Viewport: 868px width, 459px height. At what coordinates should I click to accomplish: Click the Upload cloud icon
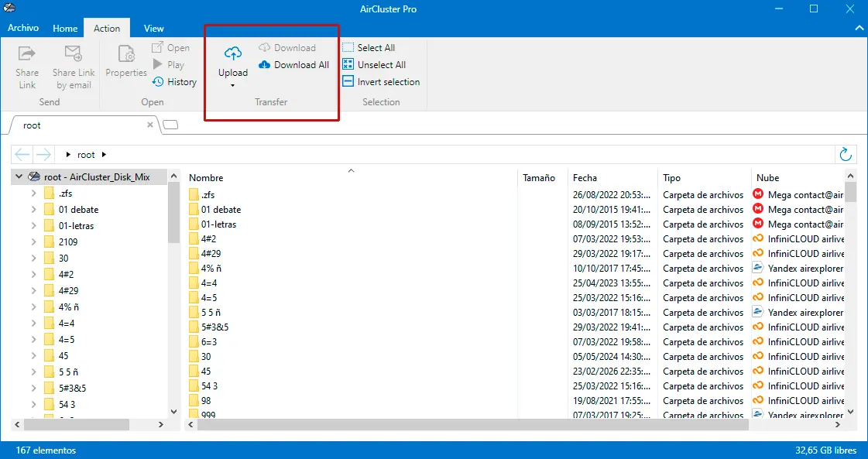[233, 53]
